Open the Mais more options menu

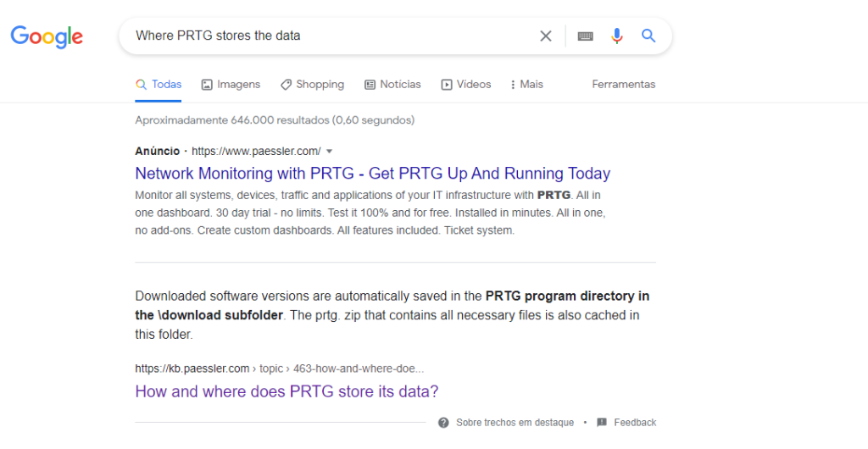pyautogui.click(x=526, y=85)
